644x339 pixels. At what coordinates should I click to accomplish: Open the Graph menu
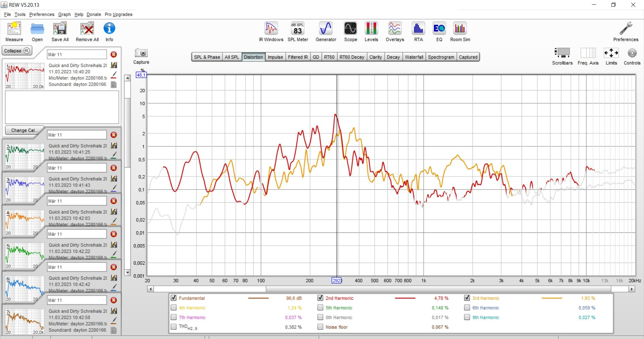(x=64, y=14)
